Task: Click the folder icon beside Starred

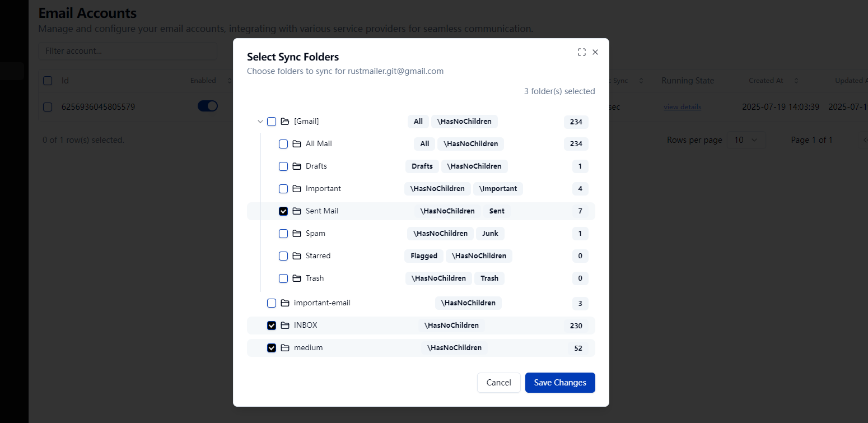Action: pyautogui.click(x=297, y=256)
